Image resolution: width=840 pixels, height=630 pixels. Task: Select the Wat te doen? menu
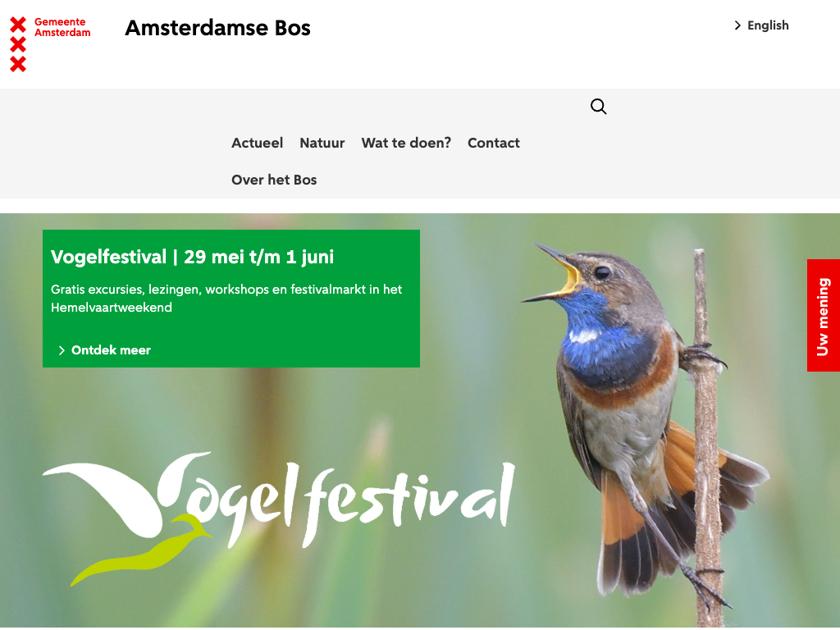[406, 143]
